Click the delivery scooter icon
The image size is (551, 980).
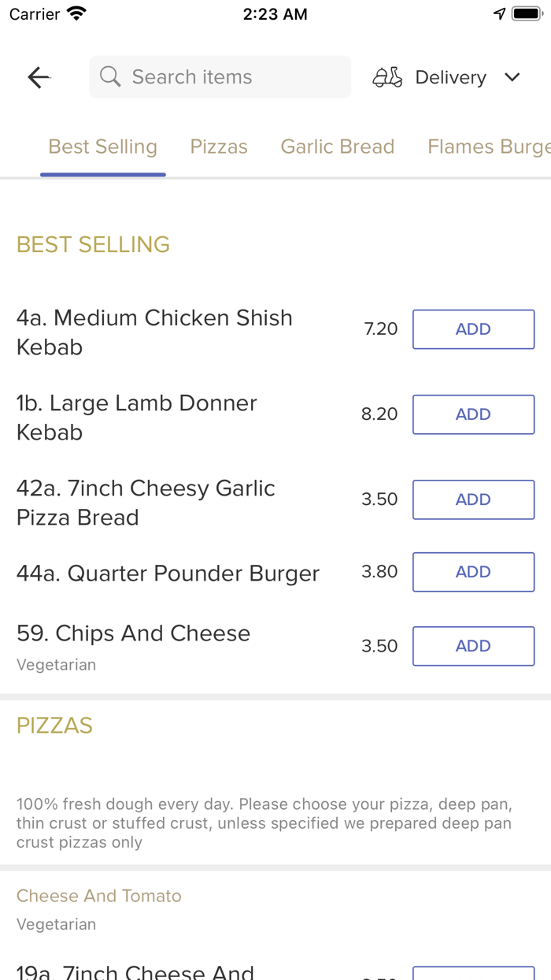[x=386, y=76]
